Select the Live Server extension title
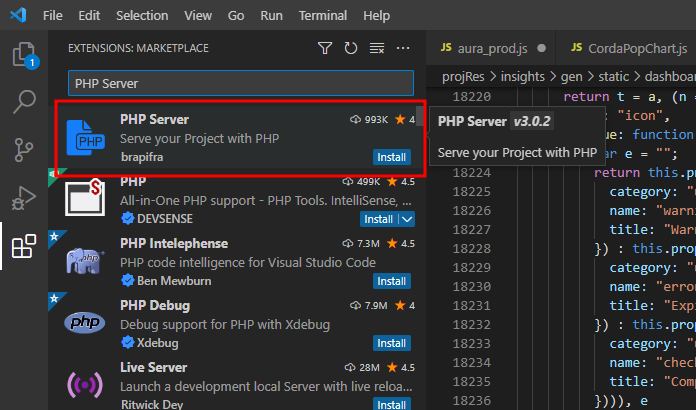 point(154,368)
